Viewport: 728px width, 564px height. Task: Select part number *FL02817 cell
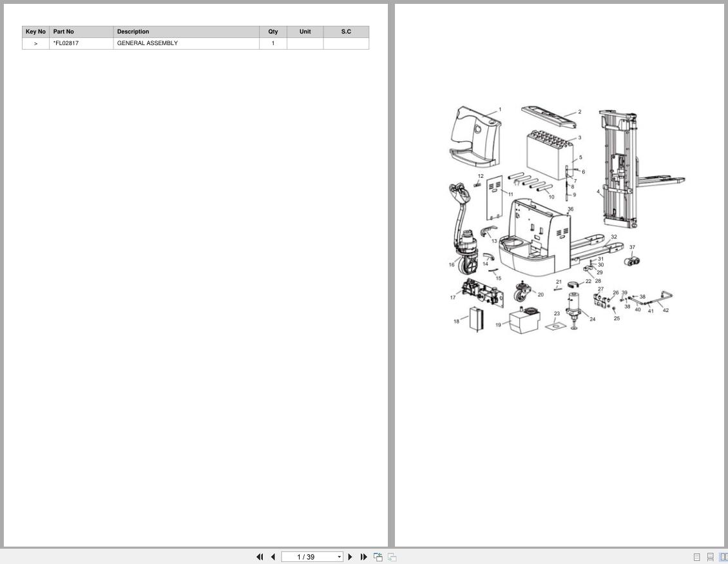click(81, 43)
